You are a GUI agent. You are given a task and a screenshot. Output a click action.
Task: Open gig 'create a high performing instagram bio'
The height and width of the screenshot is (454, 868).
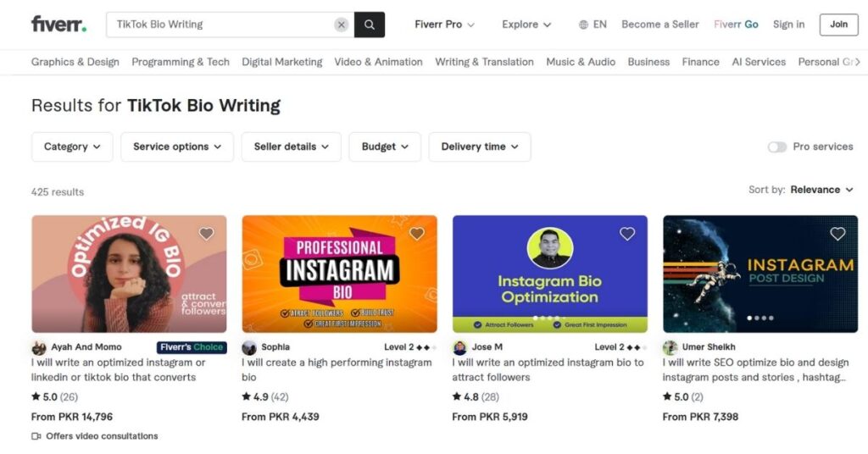pyautogui.click(x=337, y=370)
